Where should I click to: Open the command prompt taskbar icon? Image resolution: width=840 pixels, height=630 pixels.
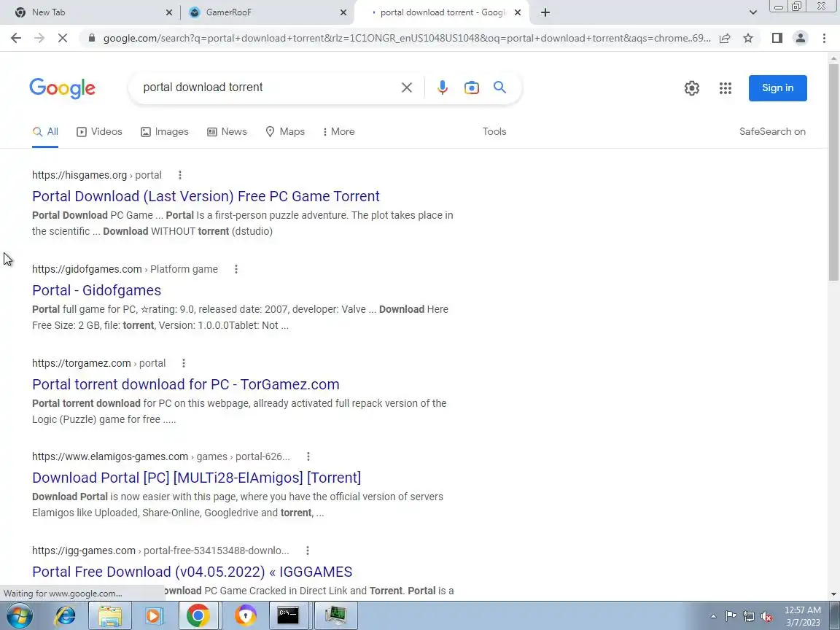[288, 616]
